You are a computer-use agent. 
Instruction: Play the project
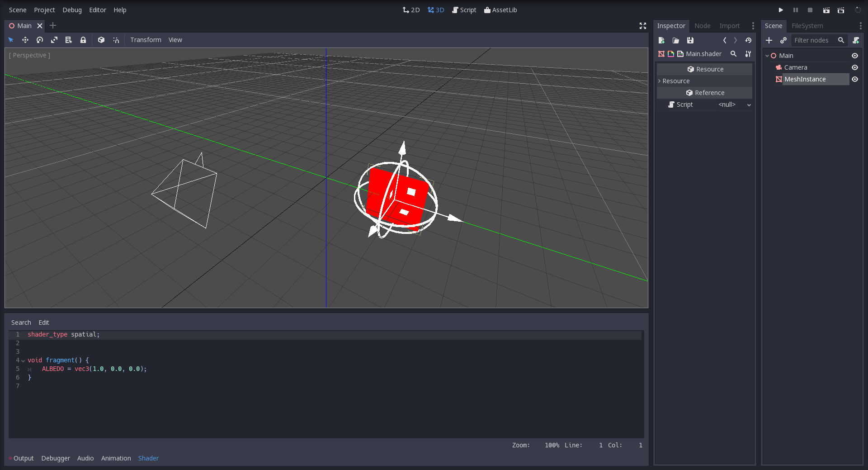(781, 10)
